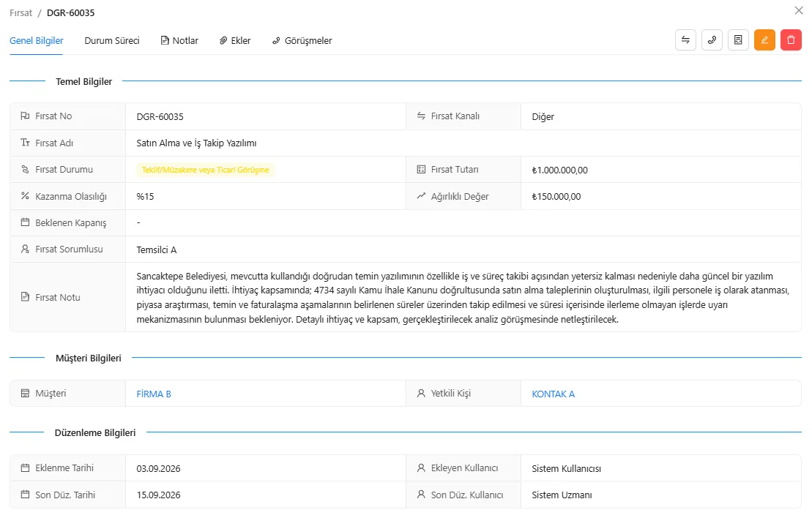
Task: Open the FİRMA B customer link
Action: tap(154, 394)
